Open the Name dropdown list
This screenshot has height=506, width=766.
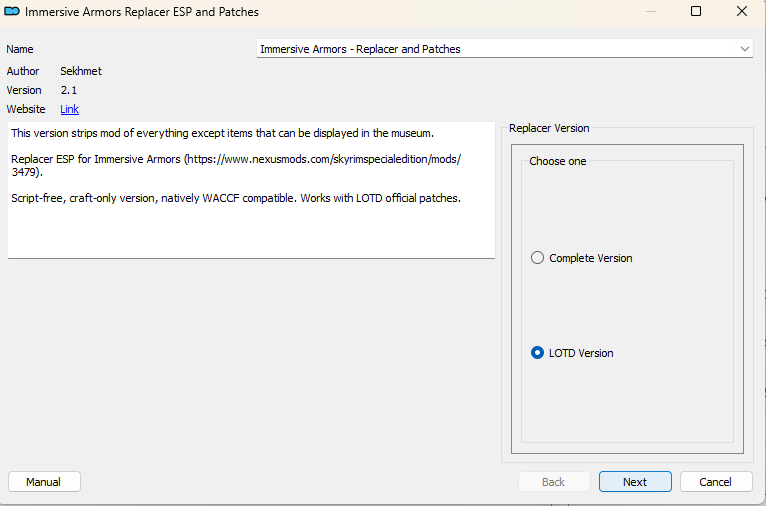point(745,49)
